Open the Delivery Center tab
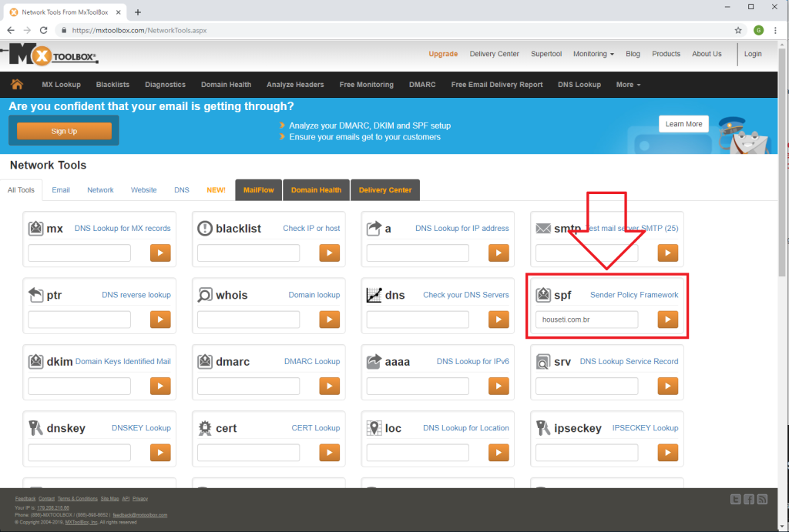The width and height of the screenshot is (789, 532). tap(385, 190)
